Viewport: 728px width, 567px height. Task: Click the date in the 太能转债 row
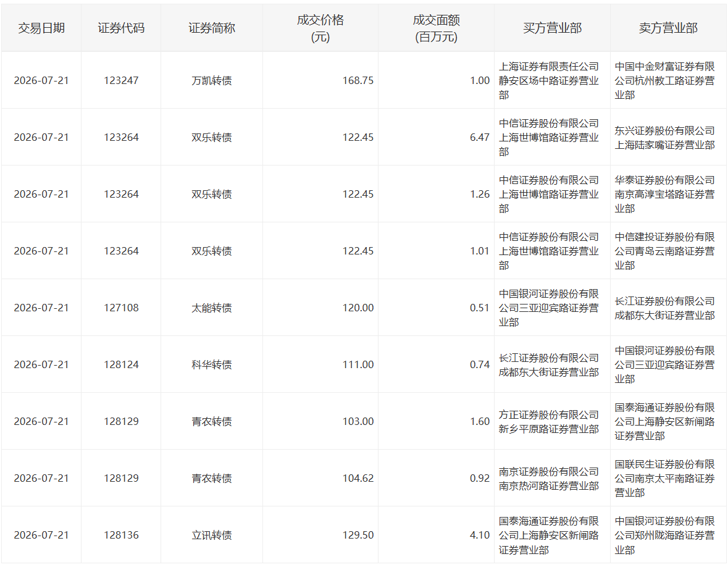(x=41, y=308)
